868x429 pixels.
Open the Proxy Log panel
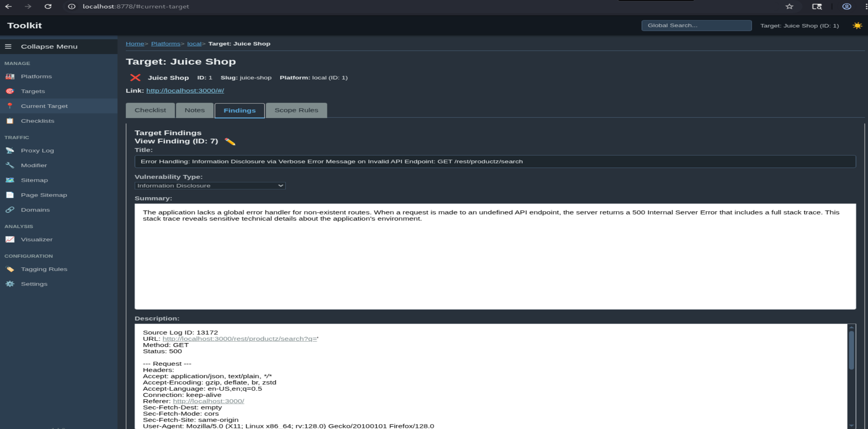coord(37,150)
